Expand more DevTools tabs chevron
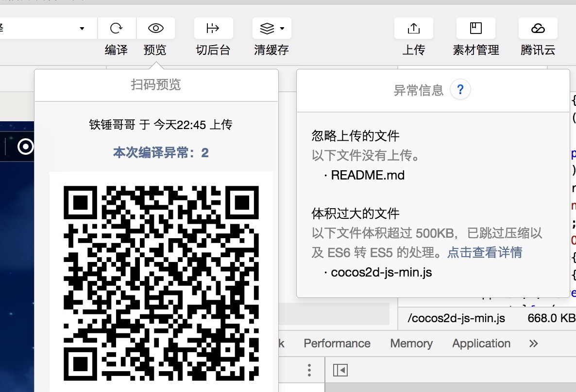This screenshot has width=576, height=392. [x=533, y=343]
